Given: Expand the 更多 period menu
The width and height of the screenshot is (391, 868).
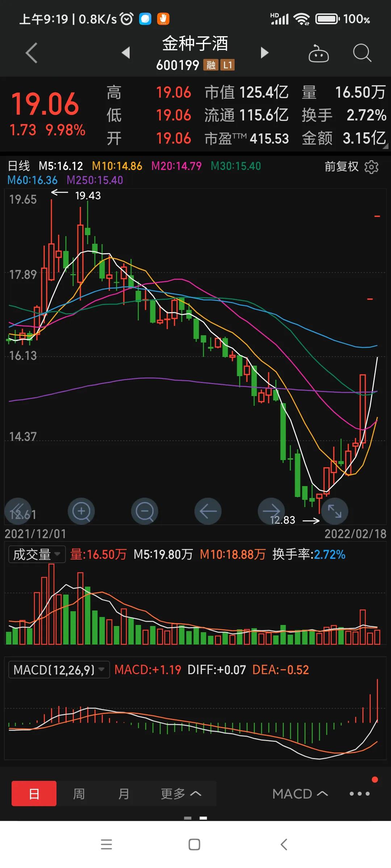Looking at the screenshot, I should pyautogui.click(x=181, y=794).
